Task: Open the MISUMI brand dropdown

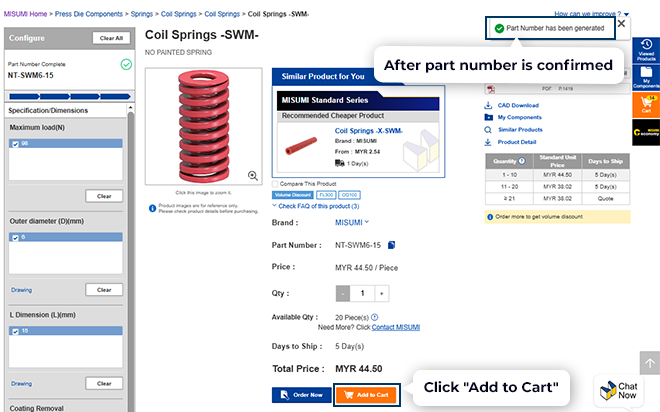Action: (352, 222)
